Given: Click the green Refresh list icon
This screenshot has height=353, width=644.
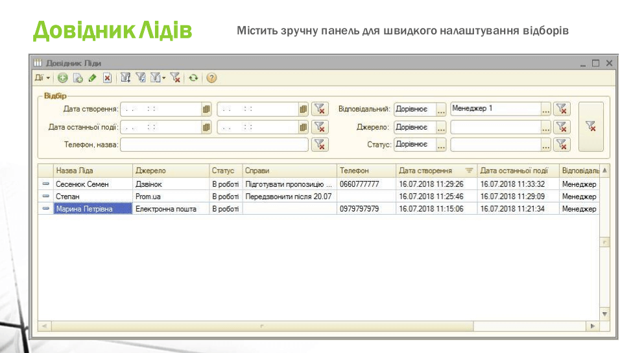Looking at the screenshot, I should pos(193,78).
